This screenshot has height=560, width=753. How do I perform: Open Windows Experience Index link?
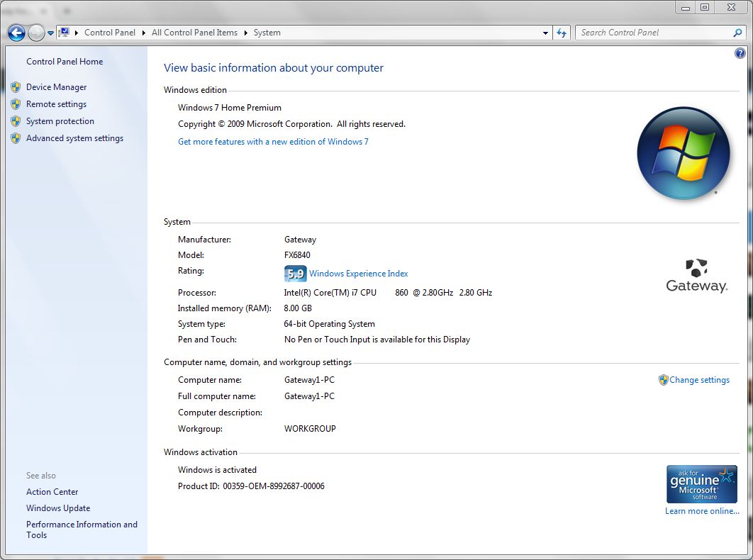click(359, 274)
